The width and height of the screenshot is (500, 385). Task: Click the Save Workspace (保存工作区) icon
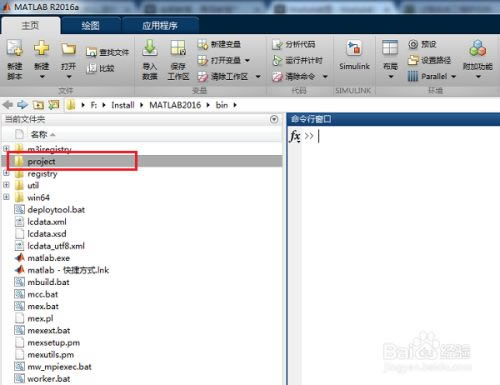(178, 48)
